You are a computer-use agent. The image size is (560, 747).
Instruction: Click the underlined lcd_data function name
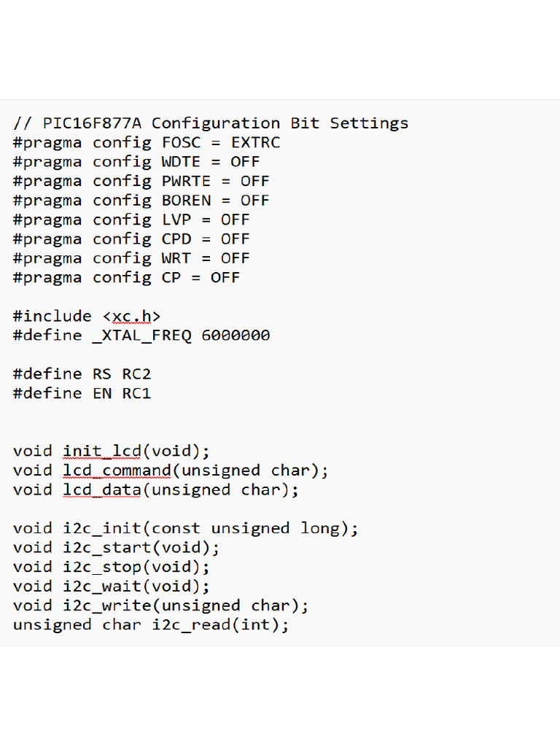(101, 489)
